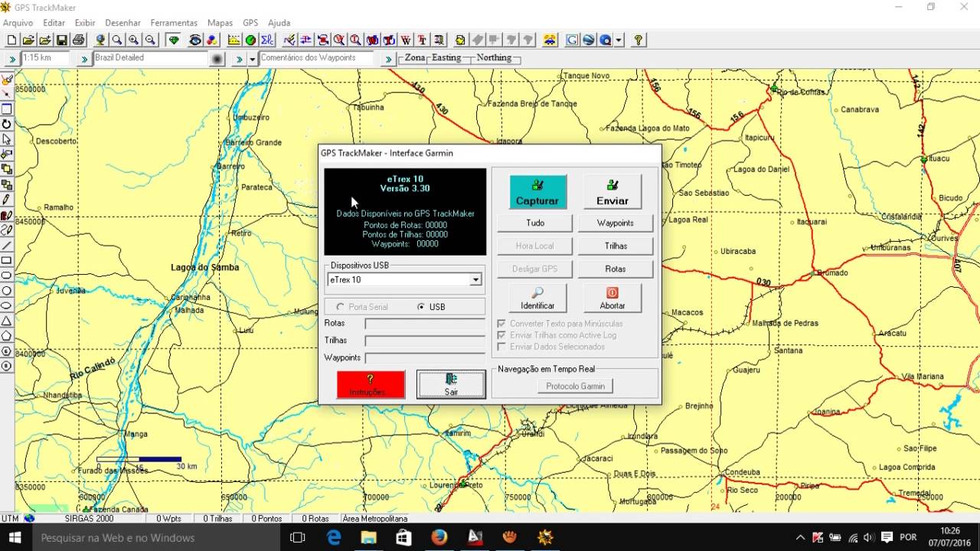Screen dimensions: 980x551
Task: Expand the dropdown arrow beside the globe search icon
Action: tap(618, 40)
